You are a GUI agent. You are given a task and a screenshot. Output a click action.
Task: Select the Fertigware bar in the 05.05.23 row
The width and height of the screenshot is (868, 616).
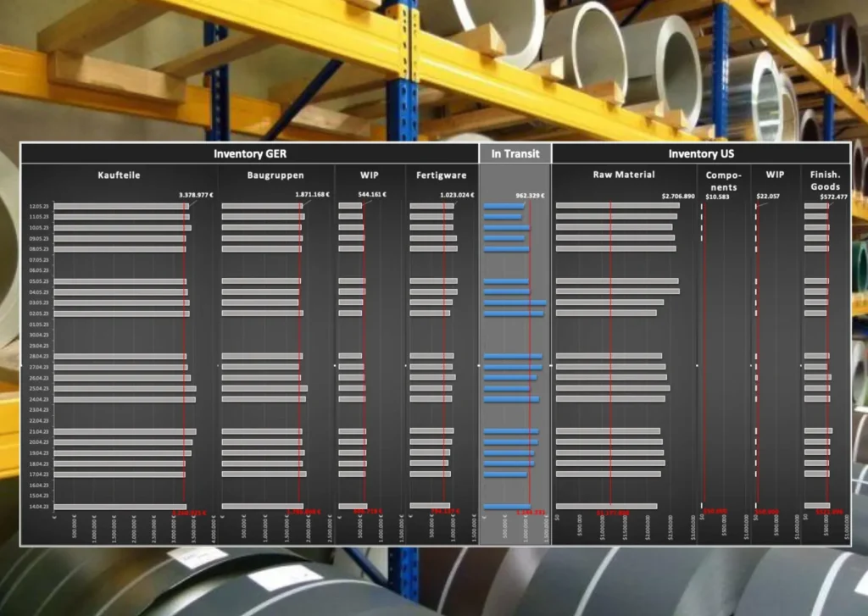[433, 281]
